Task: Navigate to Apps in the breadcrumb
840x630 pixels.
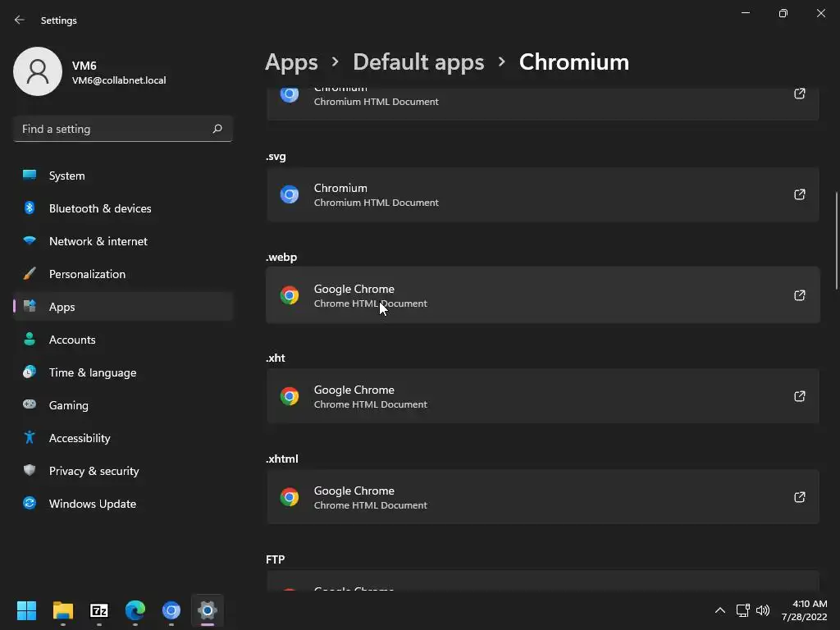Action: coord(291,62)
